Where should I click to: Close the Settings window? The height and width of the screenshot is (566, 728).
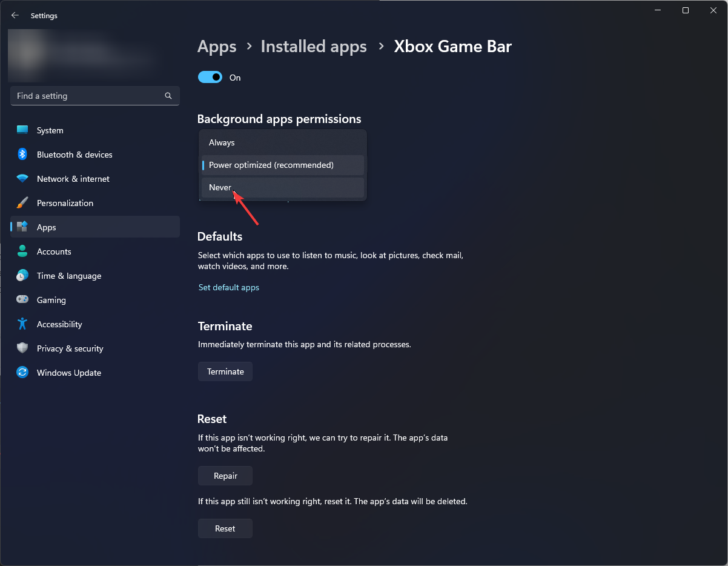(713, 10)
